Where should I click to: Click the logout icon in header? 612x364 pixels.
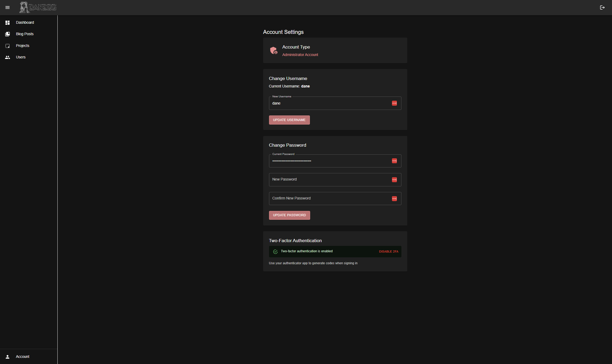[x=602, y=7]
